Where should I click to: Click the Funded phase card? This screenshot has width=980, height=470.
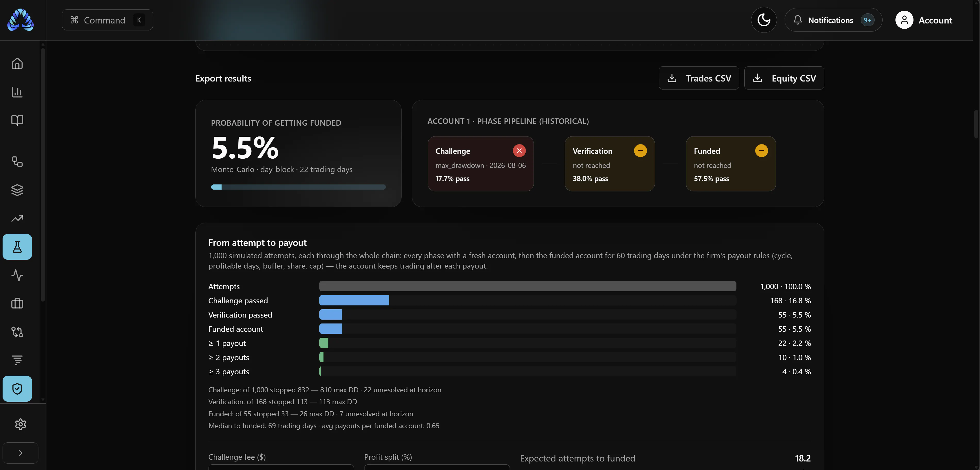tap(730, 164)
